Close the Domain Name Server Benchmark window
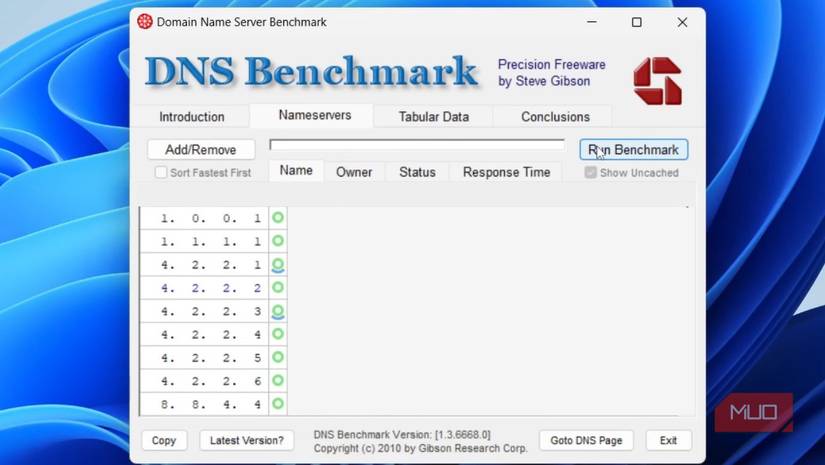This screenshot has width=825, height=465. (x=682, y=22)
